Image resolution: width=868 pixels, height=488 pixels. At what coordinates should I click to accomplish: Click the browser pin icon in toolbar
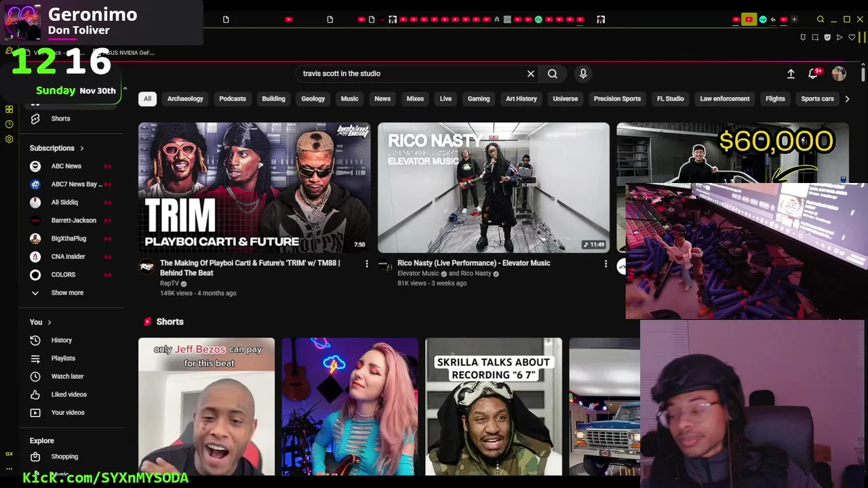coord(804,37)
